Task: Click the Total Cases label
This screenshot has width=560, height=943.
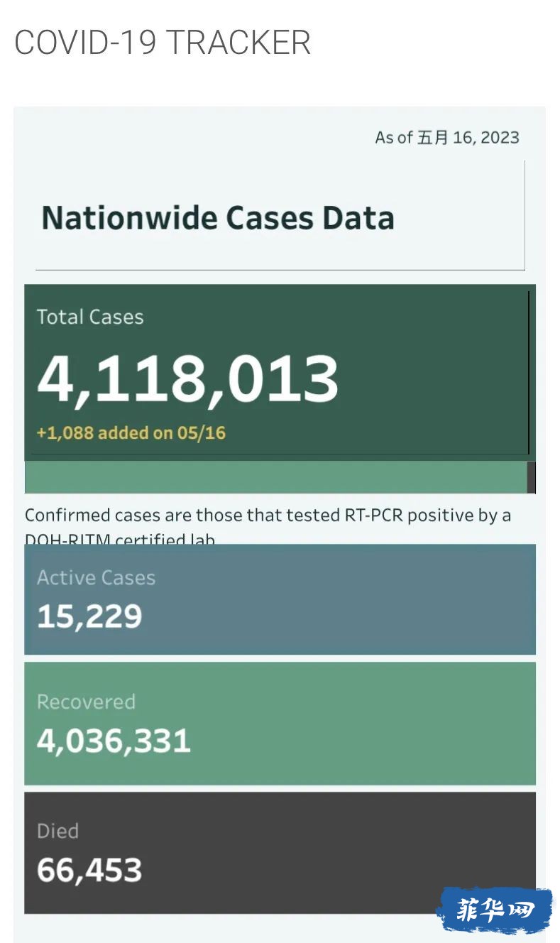Action: [90, 317]
